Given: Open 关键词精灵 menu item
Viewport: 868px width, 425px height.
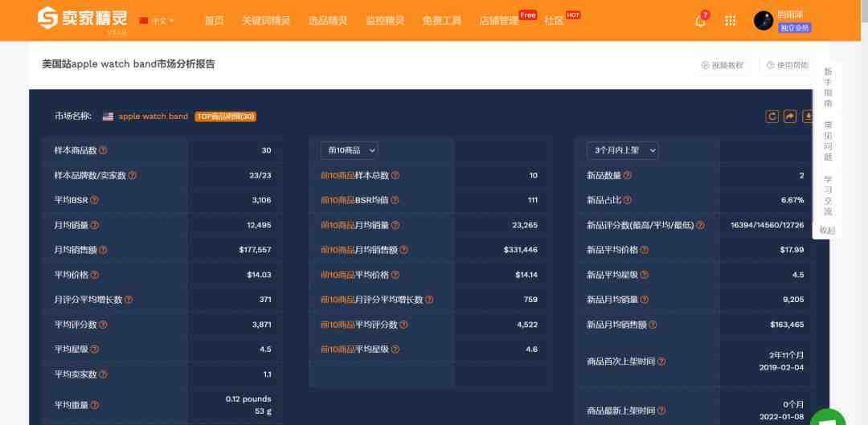Looking at the screenshot, I should [x=266, y=20].
